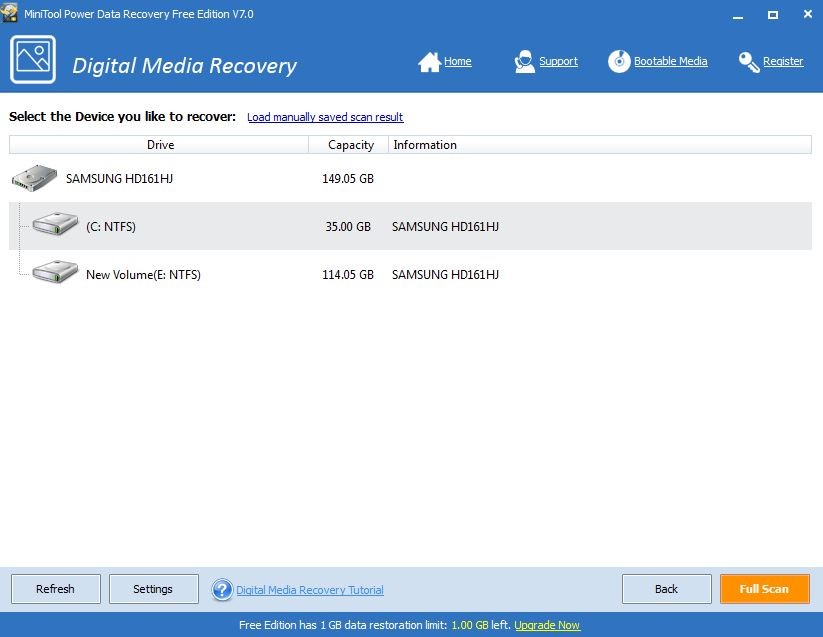Click the house icon beside Home

click(x=429, y=62)
